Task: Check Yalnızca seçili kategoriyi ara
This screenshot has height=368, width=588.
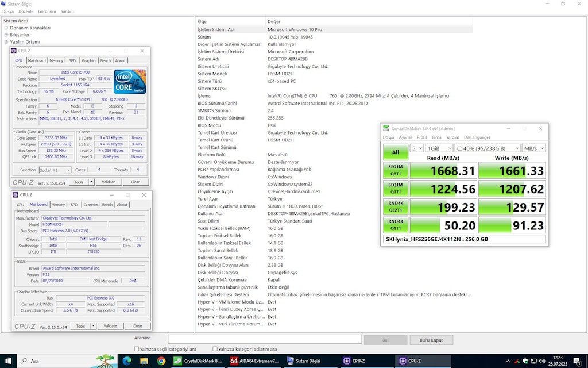Action: pyautogui.click(x=137, y=349)
